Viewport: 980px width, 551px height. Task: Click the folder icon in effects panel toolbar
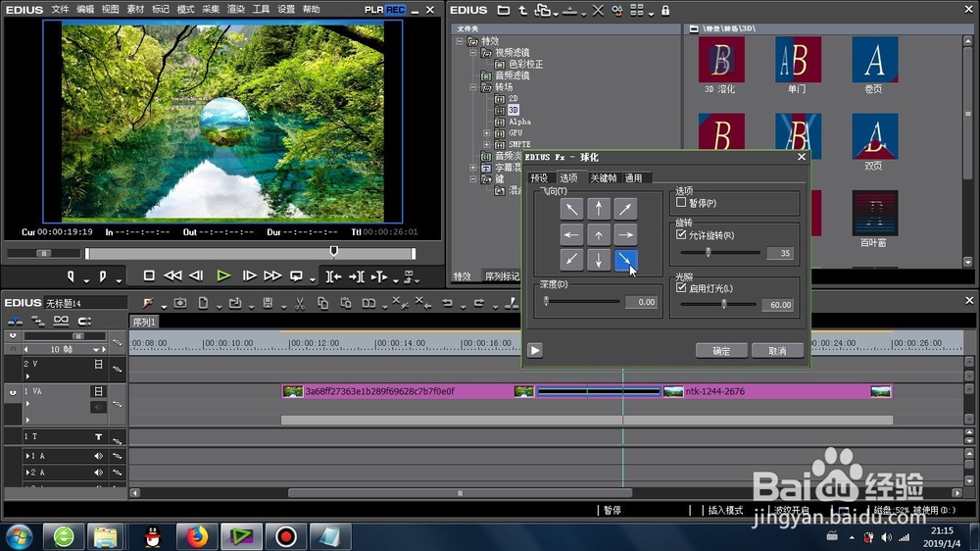point(503,10)
